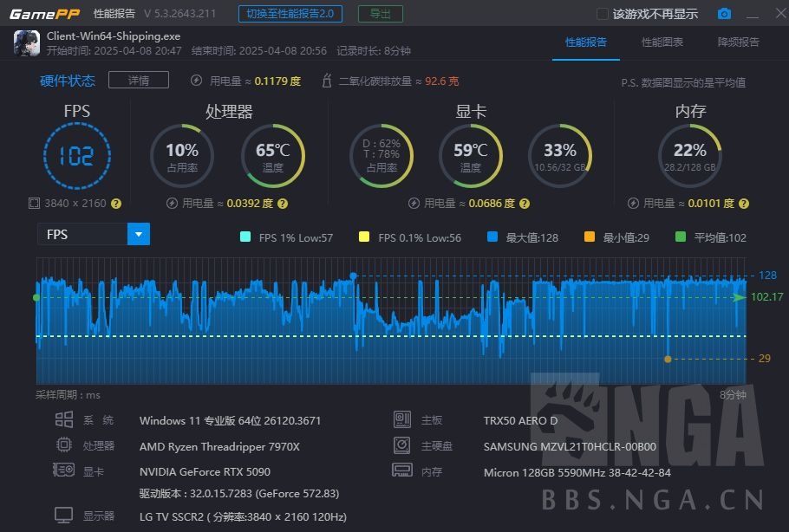
Task: Expand the 详情 hardware details
Action: 139,80
